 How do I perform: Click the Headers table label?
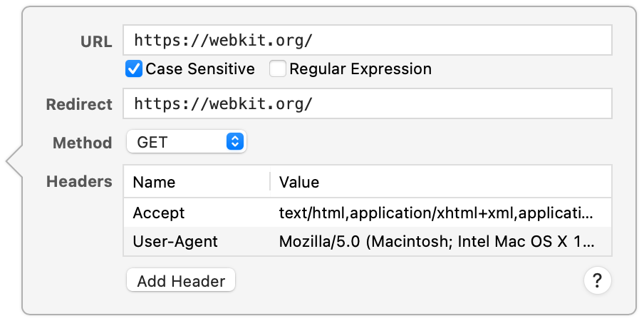coord(79,182)
